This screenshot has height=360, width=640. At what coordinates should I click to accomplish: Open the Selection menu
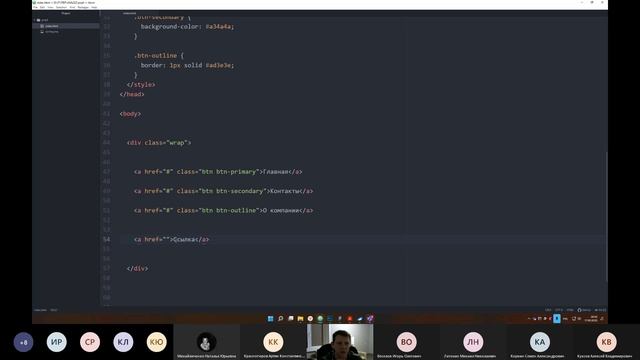coord(61,7)
